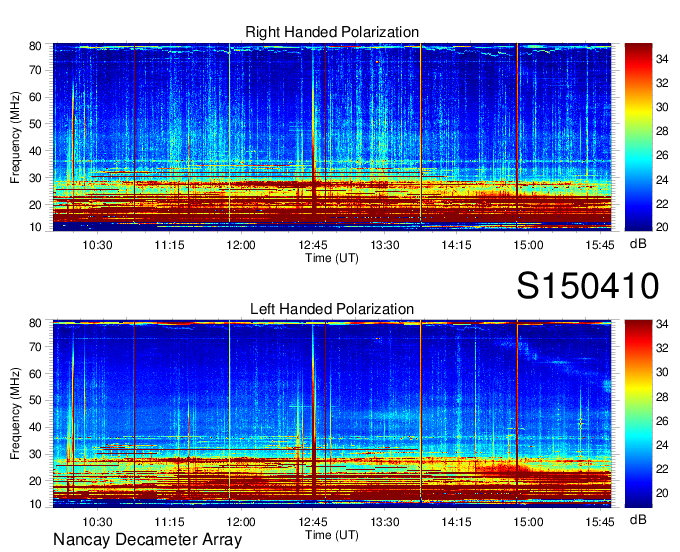680x552 pixels.
Task: Click the '34' value on Right Handed colorbar
Action: (x=662, y=59)
